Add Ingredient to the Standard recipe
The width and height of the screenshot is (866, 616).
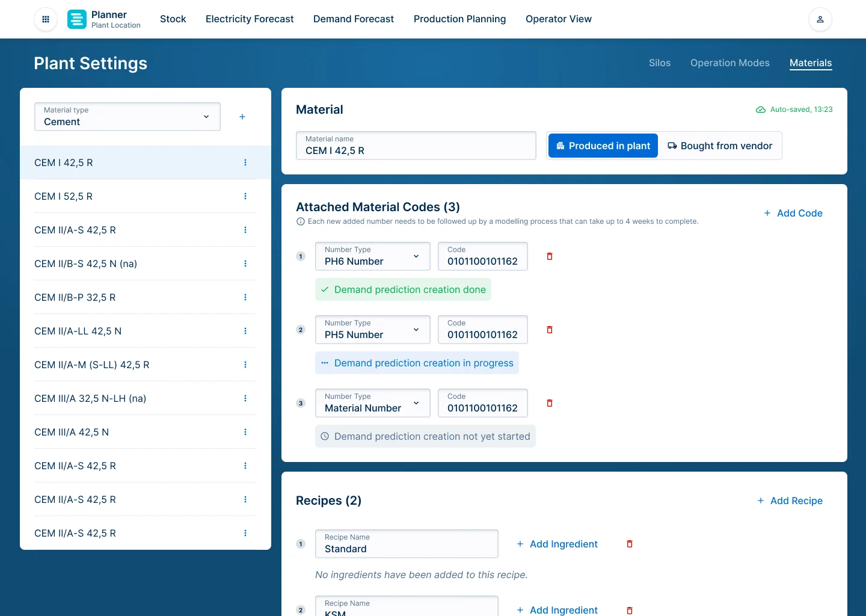pyautogui.click(x=557, y=544)
